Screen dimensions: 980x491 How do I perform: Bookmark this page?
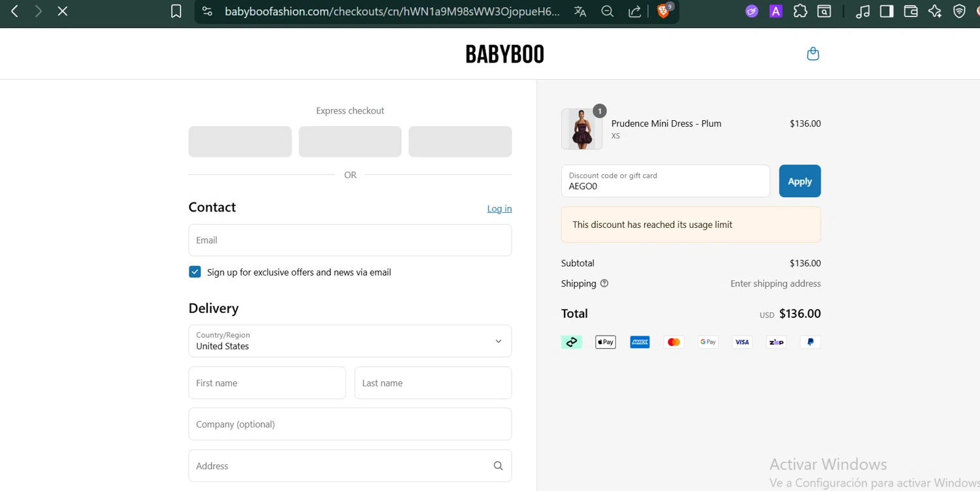click(x=176, y=11)
